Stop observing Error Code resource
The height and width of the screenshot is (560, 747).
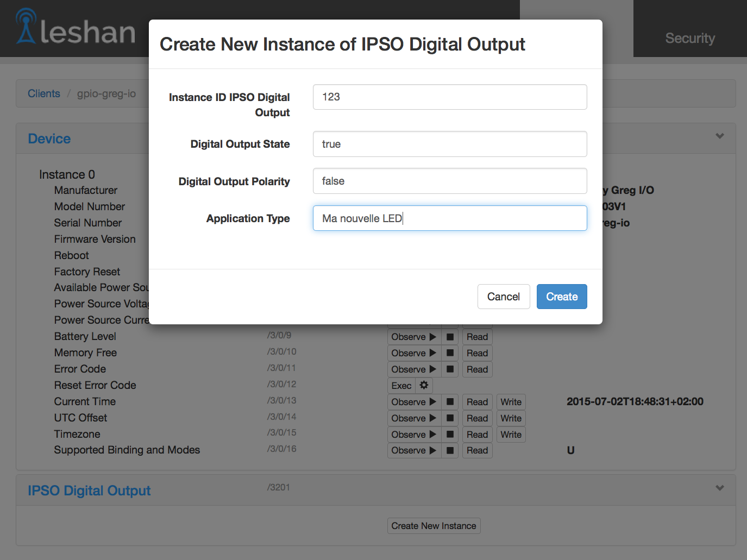point(450,369)
